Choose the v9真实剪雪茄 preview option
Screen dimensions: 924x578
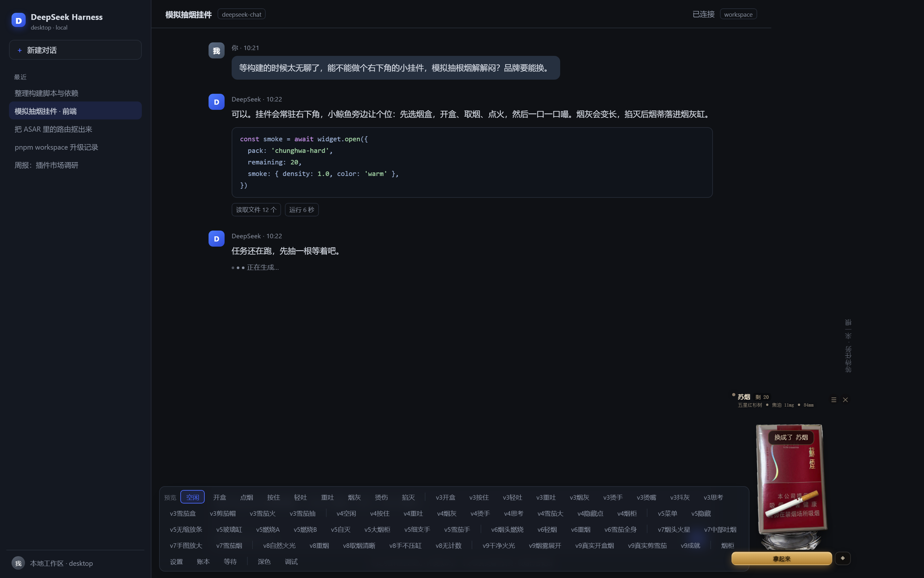click(647, 546)
